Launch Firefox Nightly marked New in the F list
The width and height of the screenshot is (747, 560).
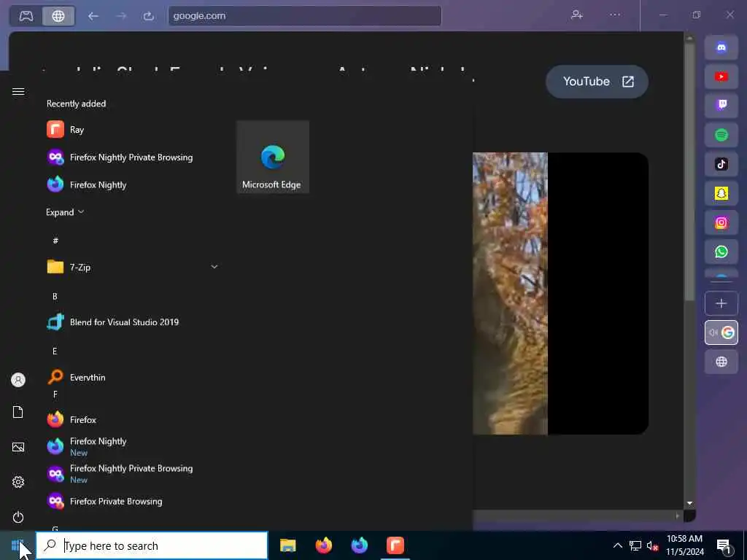(133, 447)
